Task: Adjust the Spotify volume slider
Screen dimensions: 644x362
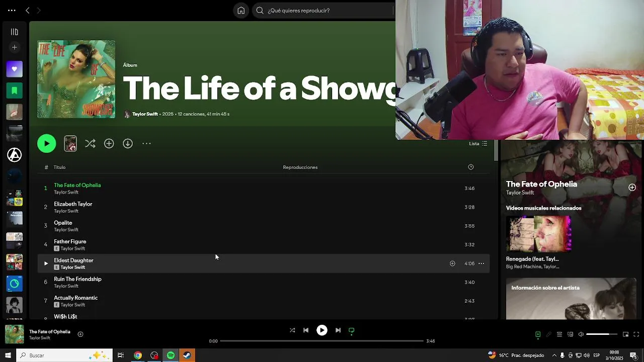Action: pos(602,334)
